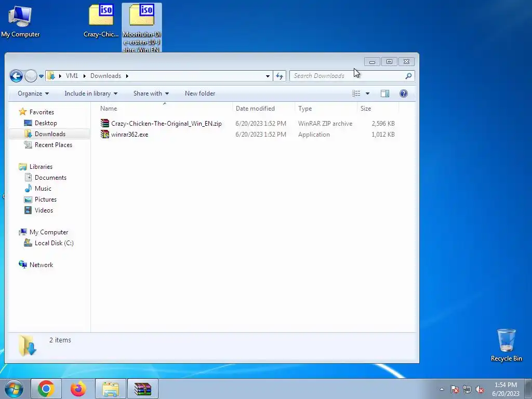Screen dimensions: 532x399
Task: Expand arrow between VM1 and Downloads
Action: point(85,76)
